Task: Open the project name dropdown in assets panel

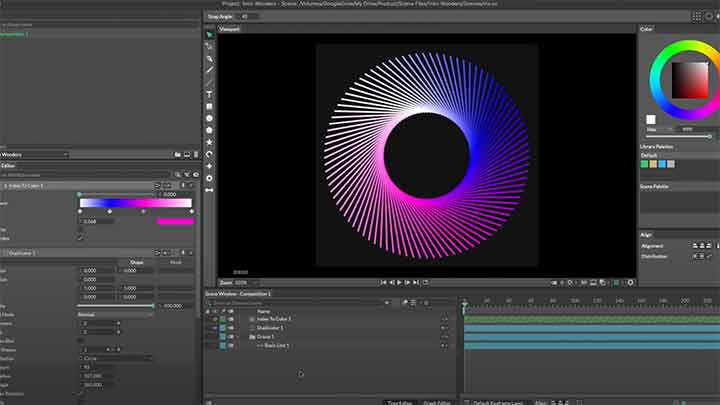Action: pyautogui.click(x=34, y=155)
